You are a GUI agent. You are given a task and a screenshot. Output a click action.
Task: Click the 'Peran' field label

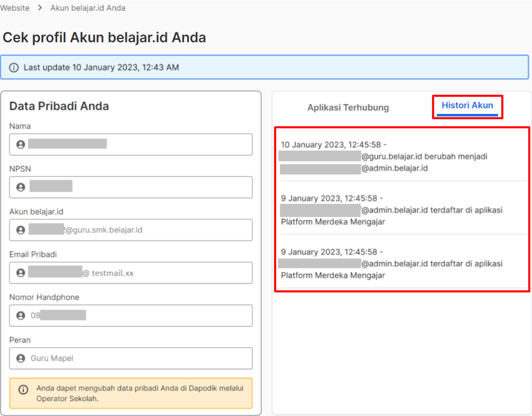pyautogui.click(x=20, y=340)
